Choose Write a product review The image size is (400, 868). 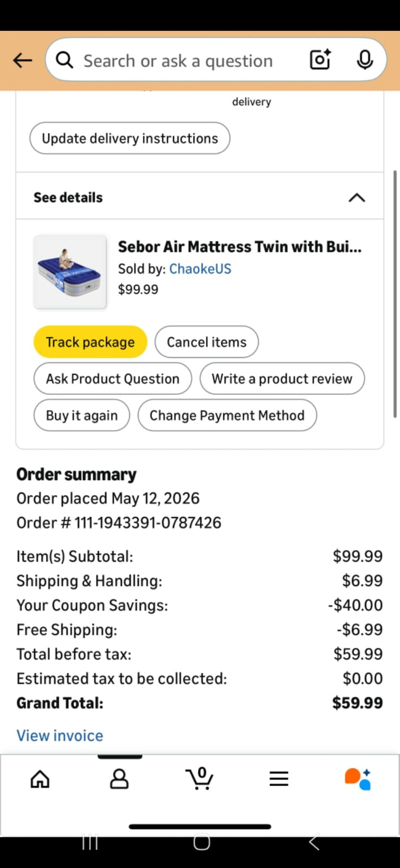(x=282, y=379)
